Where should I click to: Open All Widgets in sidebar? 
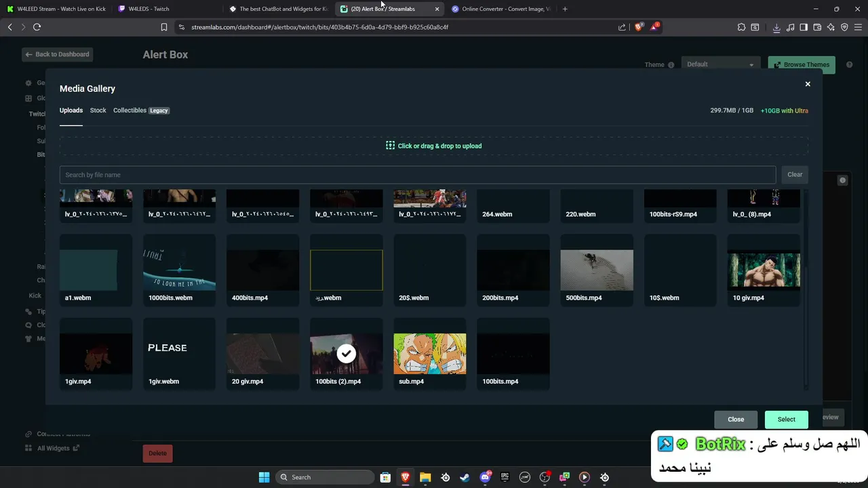click(x=54, y=448)
